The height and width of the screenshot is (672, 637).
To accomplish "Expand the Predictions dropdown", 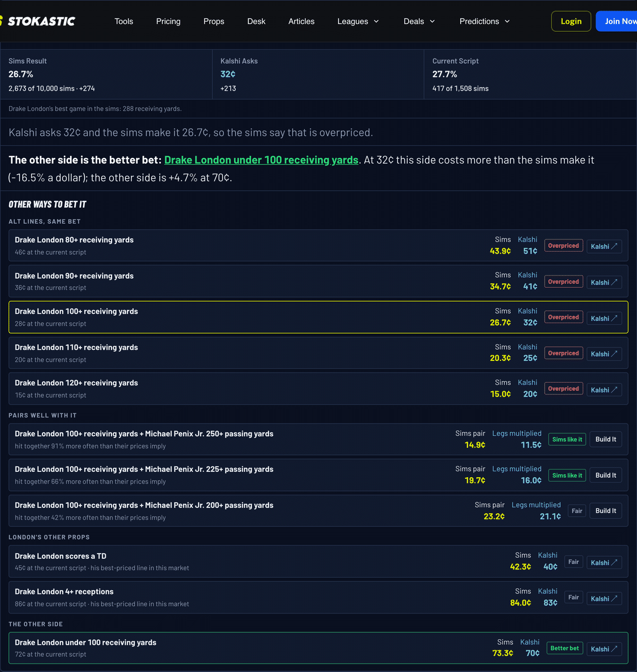I will (485, 21).
